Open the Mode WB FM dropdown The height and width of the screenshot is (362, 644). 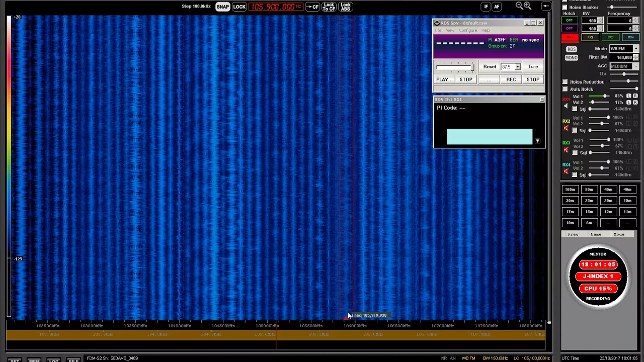pyautogui.click(x=636, y=49)
